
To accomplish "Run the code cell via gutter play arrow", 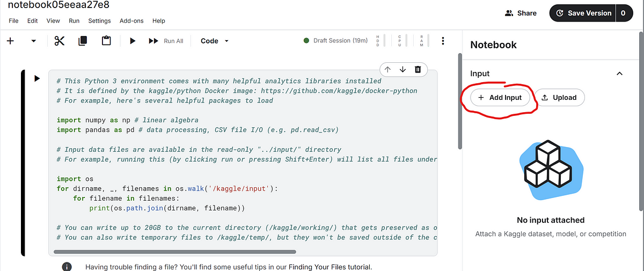I will [37, 78].
